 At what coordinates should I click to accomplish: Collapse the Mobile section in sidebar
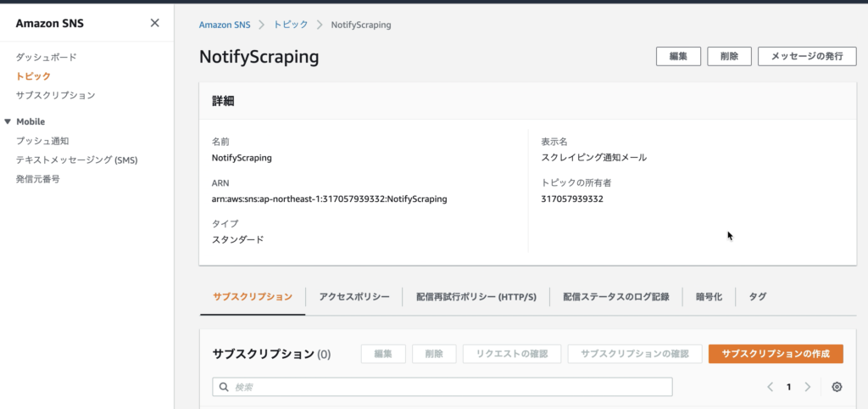[7, 121]
